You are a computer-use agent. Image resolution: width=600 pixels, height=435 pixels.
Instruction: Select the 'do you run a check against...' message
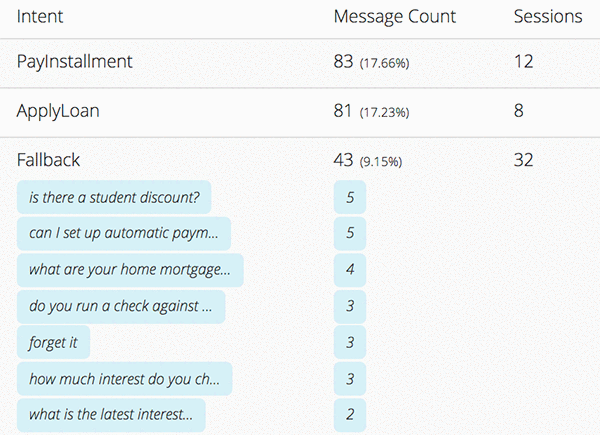(121, 306)
